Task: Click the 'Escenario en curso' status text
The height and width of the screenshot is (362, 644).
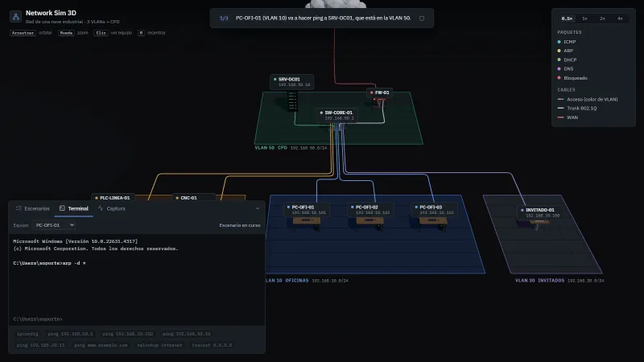Action: pyautogui.click(x=240, y=225)
